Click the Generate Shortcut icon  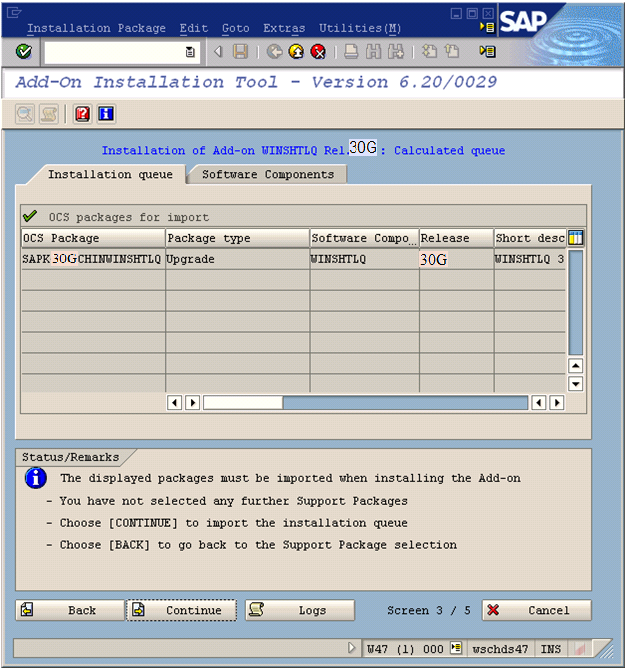pyautogui.click(x=452, y=52)
